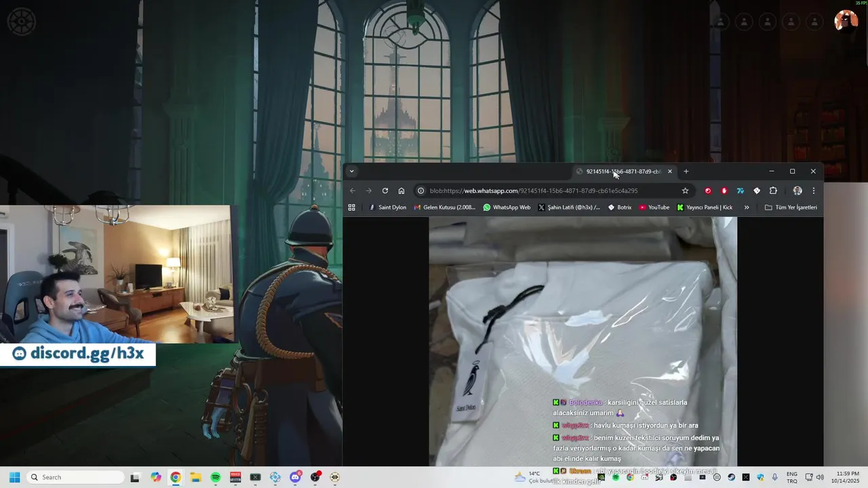Viewport: 868px width, 488px height.
Task: Open the Saint Dylon bookmark
Action: click(388, 207)
